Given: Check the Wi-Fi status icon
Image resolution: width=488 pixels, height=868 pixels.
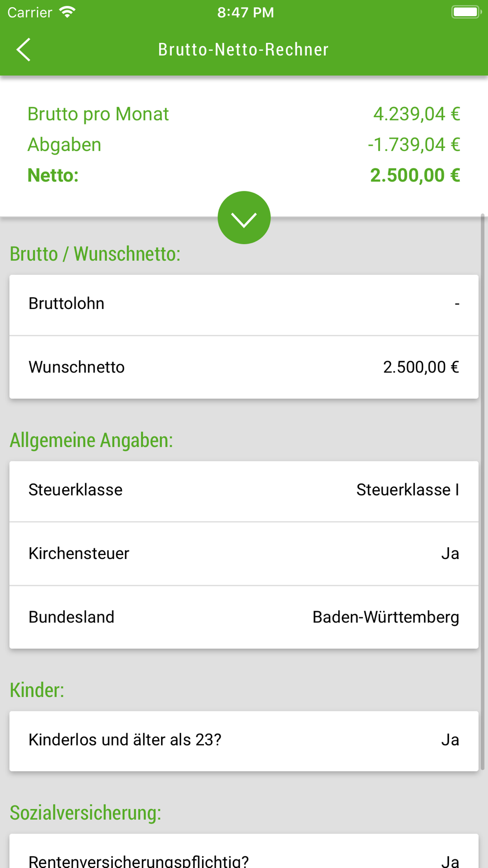Looking at the screenshot, I should pos(67,12).
